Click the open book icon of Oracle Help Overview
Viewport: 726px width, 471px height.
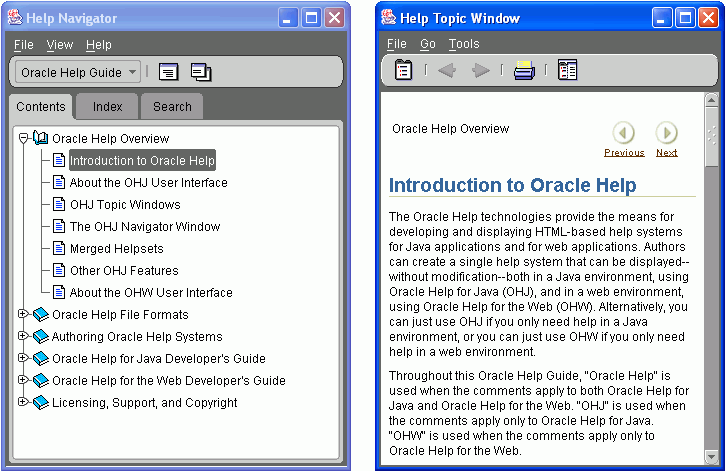[x=41, y=138]
